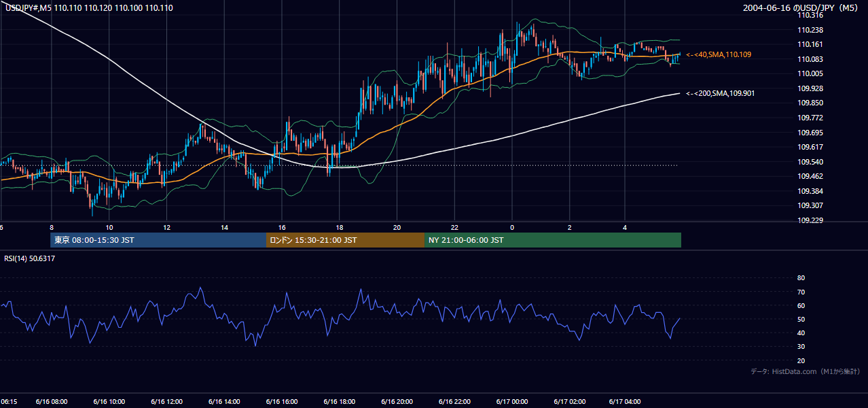
Task: Click the 6/16 10:00 bottom time label
Action: 109,402
